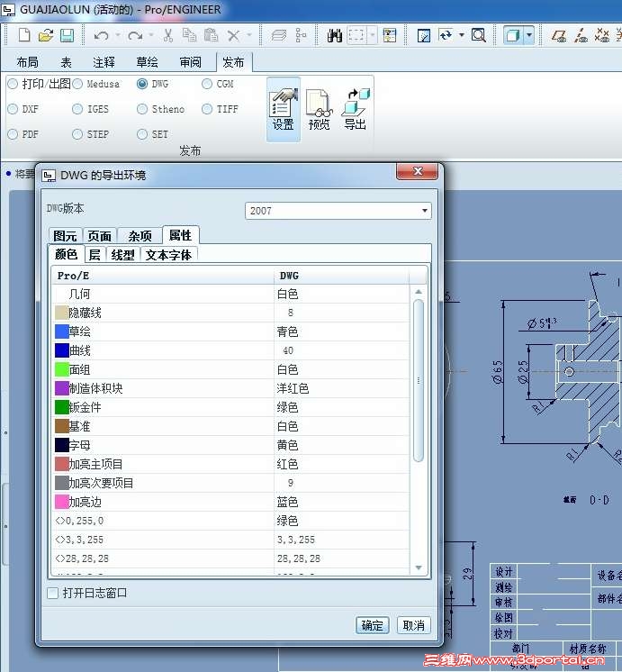622x672 pixels.
Task: Click the New file icon
Action: [24, 35]
